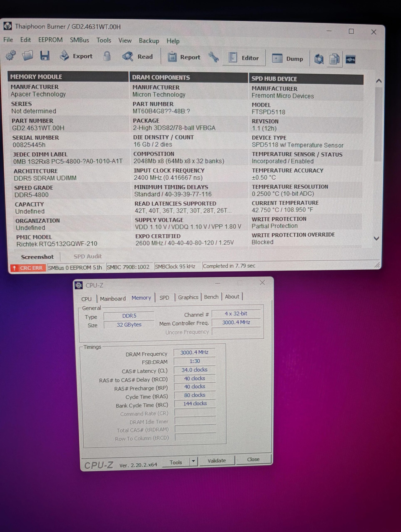Click the Read toolbar button
The width and height of the screenshot is (401, 532).
tap(138, 57)
